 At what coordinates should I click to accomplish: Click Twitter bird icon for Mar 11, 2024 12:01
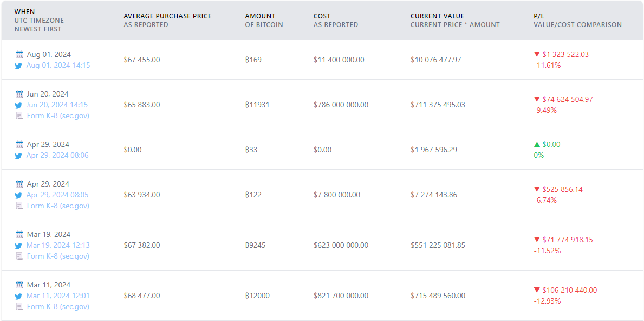point(18,296)
